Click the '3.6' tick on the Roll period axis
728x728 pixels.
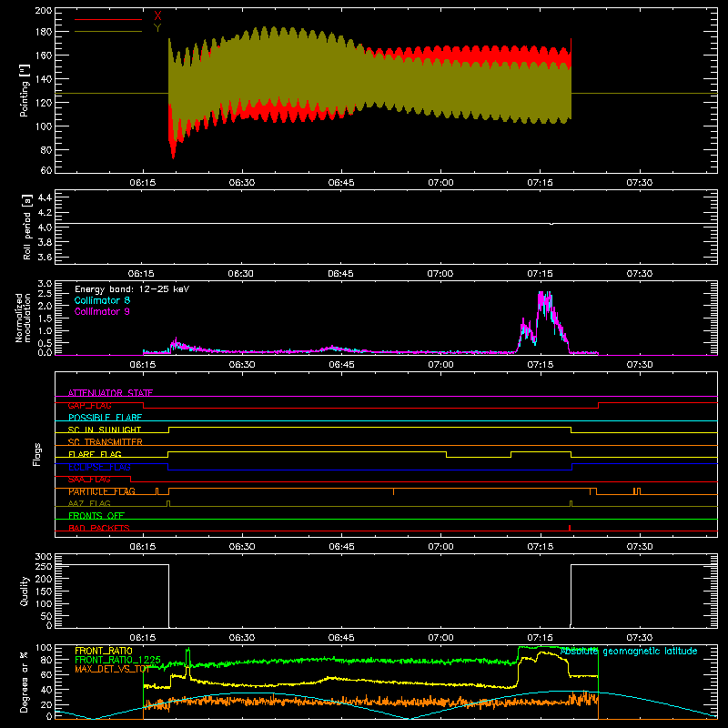pyautogui.click(x=45, y=257)
